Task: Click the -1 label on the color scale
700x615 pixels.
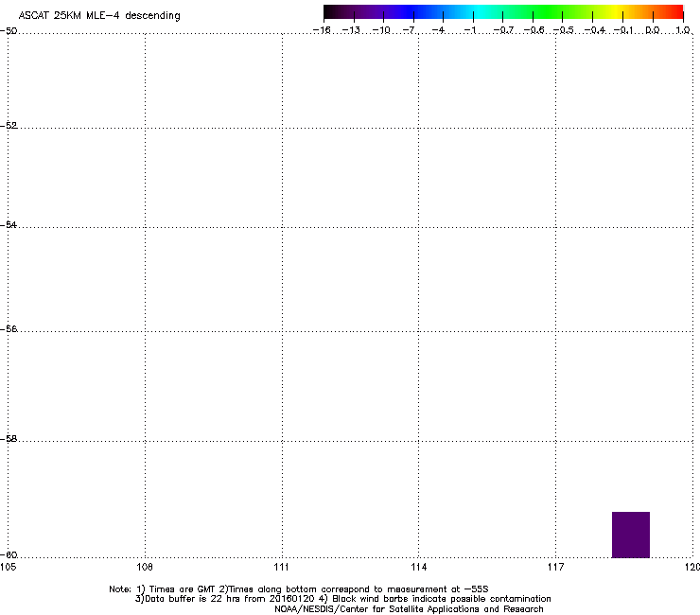Action: tap(469, 30)
